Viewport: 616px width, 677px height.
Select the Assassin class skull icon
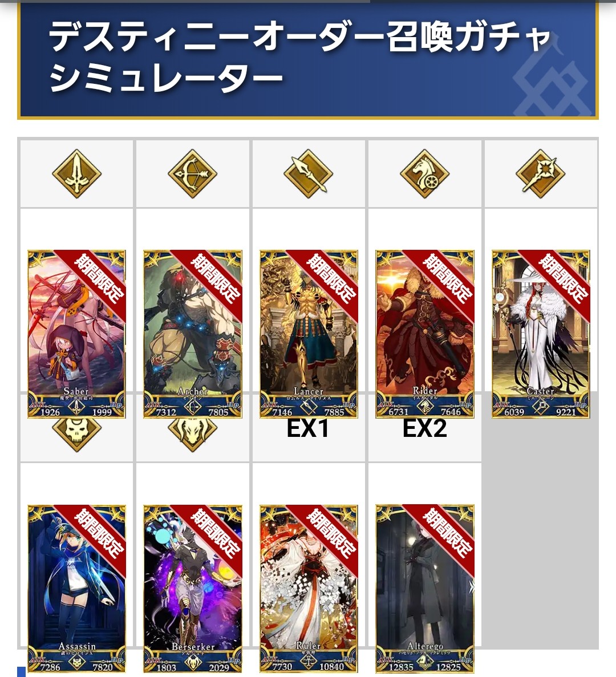[77, 434]
